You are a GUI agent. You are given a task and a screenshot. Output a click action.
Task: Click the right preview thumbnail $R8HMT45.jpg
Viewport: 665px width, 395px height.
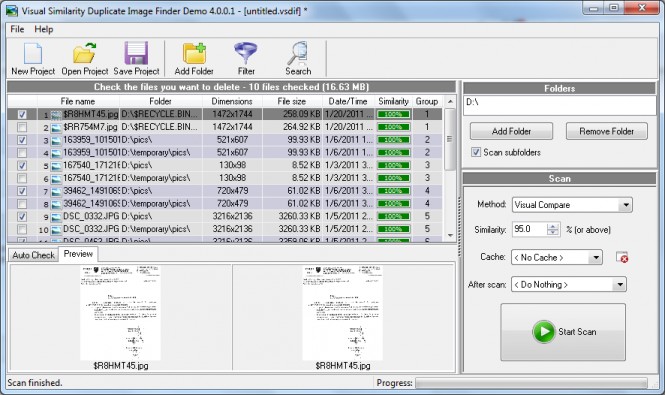click(343, 313)
